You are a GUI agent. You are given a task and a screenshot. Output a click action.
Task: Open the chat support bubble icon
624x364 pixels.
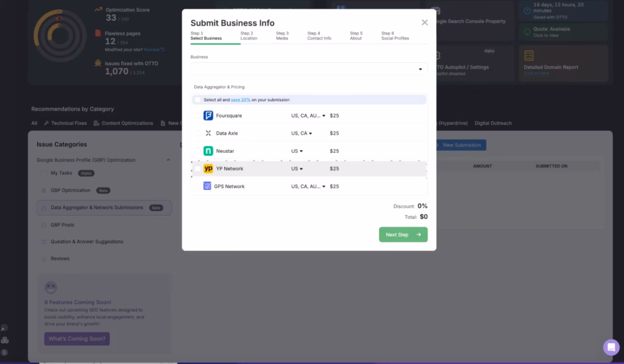611,347
